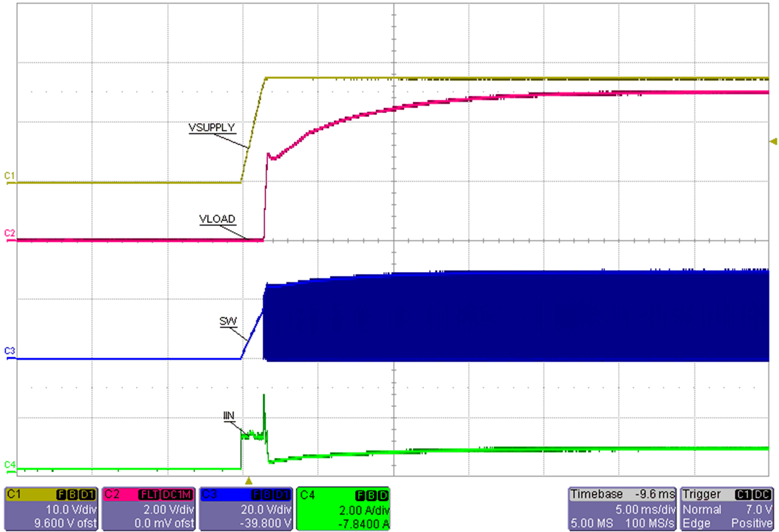Click the VSUPPLY trace label
This screenshot has height=532, width=779.
pyautogui.click(x=211, y=128)
